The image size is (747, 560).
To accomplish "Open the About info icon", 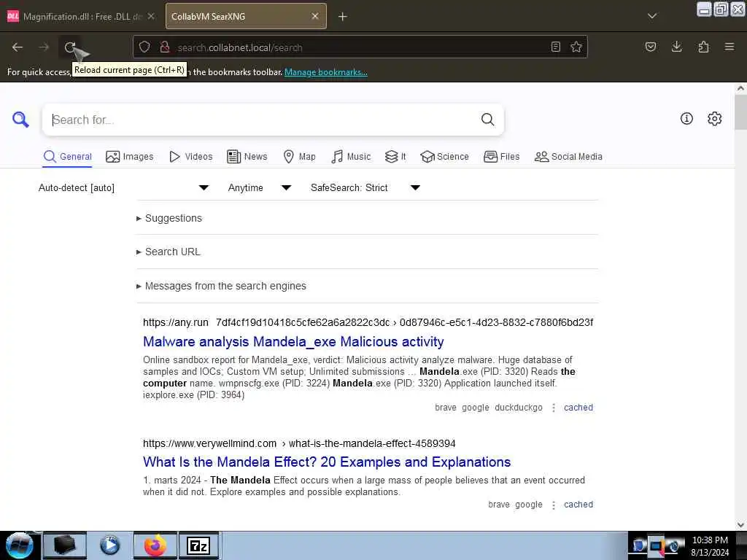I will (686, 119).
